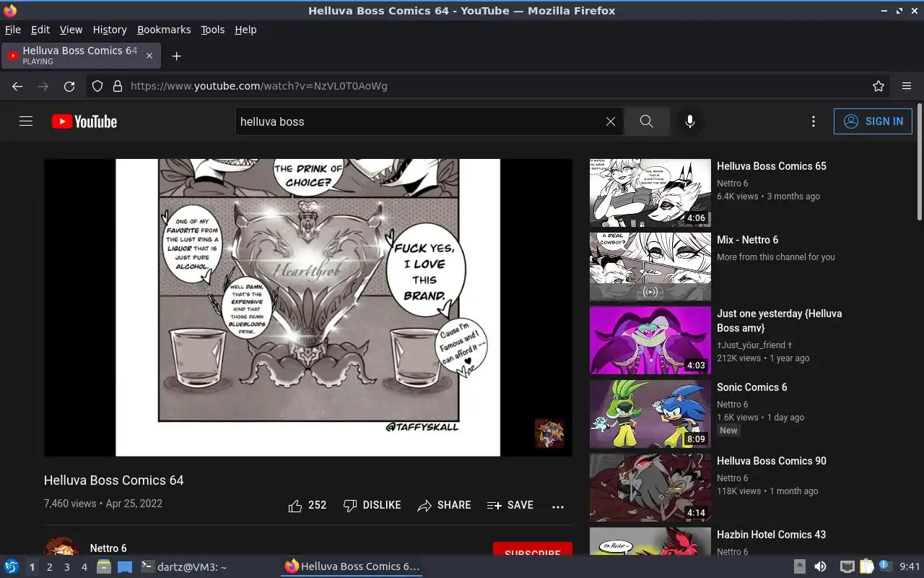The width and height of the screenshot is (924, 578).
Task: Open the Help menu
Action: tap(245, 30)
